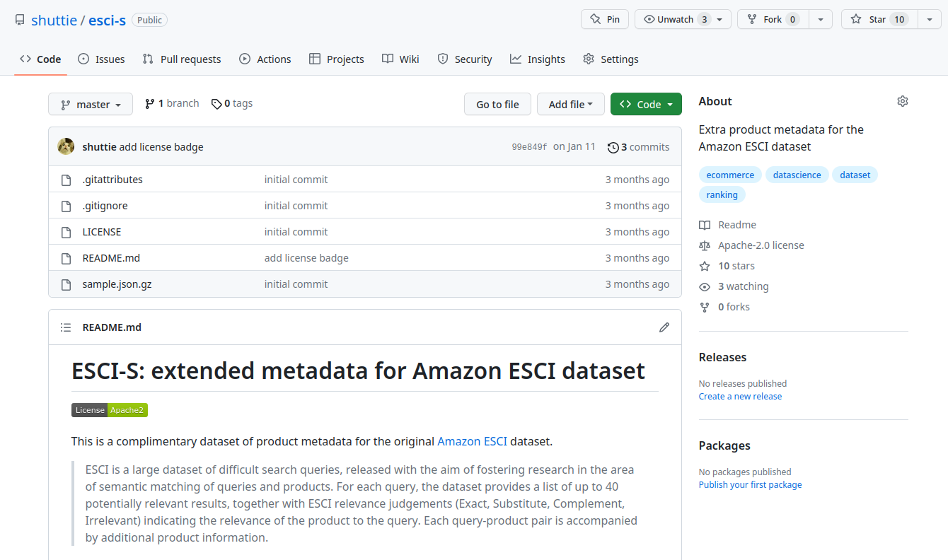The image size is (948, 560).
Task: Click 'Publish your first package' link
Action: coord(750,485)
